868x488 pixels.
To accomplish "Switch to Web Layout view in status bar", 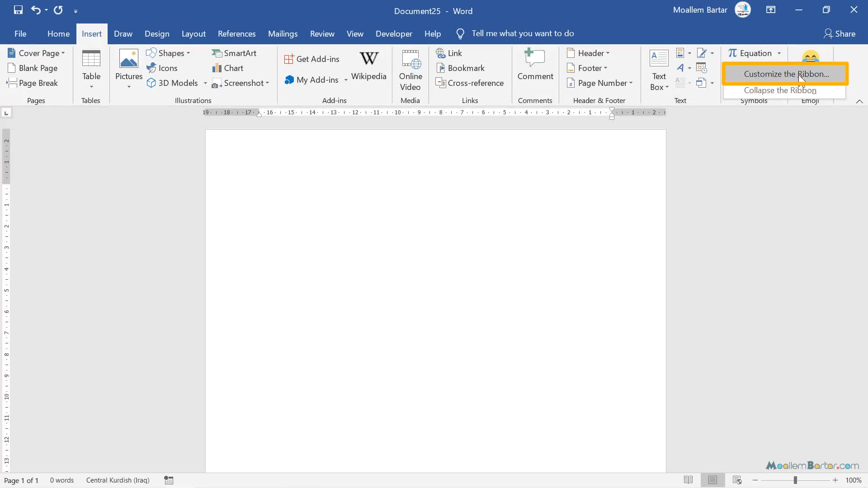I will (x=737, y=480).
